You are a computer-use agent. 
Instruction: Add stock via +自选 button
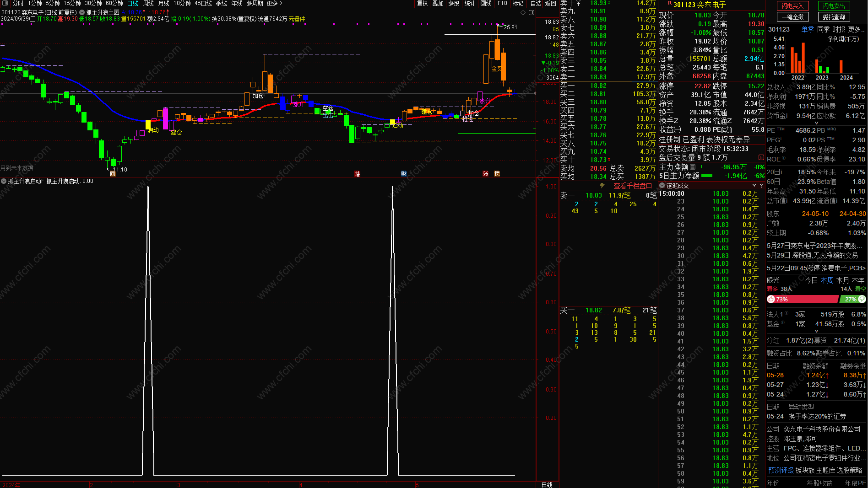click(x=534, y=3)
